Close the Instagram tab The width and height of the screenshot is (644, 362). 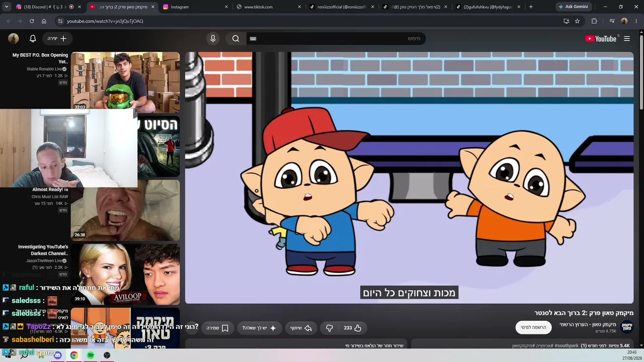click(226, 7)
